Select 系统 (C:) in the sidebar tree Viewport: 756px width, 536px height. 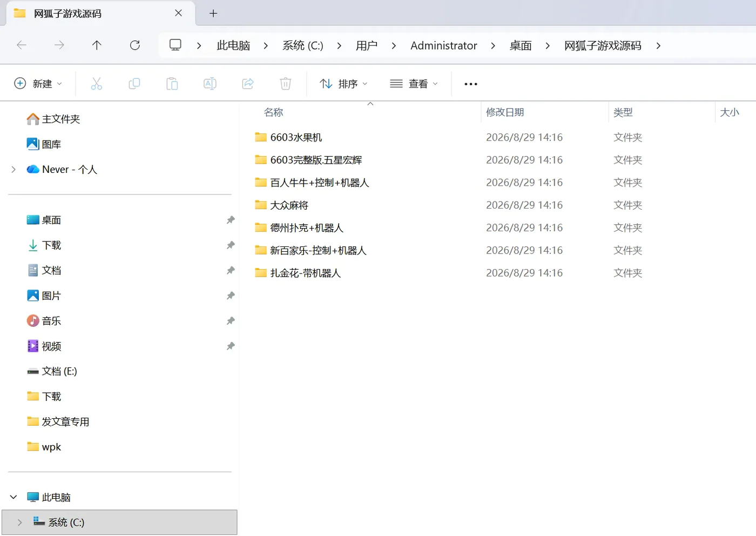(119, 522)
